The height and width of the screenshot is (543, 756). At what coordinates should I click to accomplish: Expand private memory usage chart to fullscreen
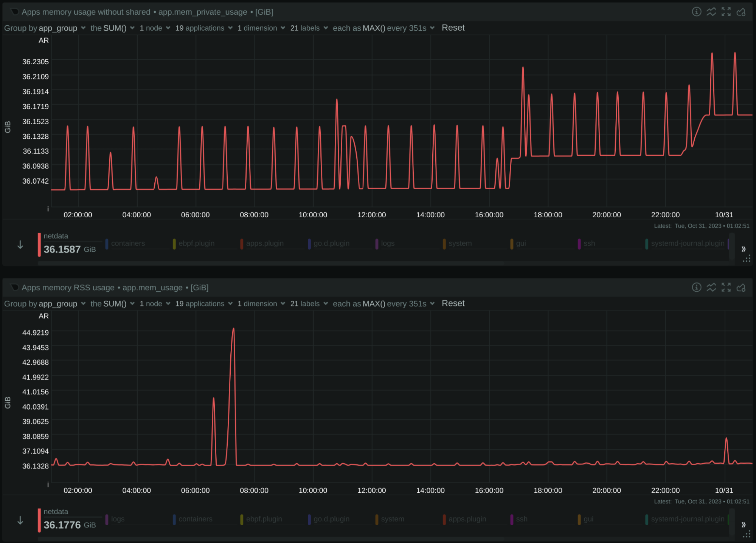tap(726, 12)
